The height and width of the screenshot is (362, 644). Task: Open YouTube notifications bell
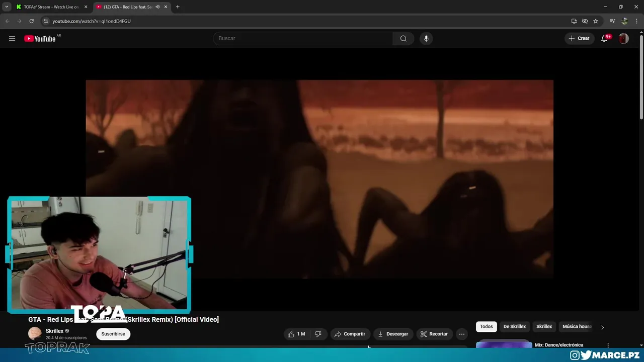click(x=604, y=38)
